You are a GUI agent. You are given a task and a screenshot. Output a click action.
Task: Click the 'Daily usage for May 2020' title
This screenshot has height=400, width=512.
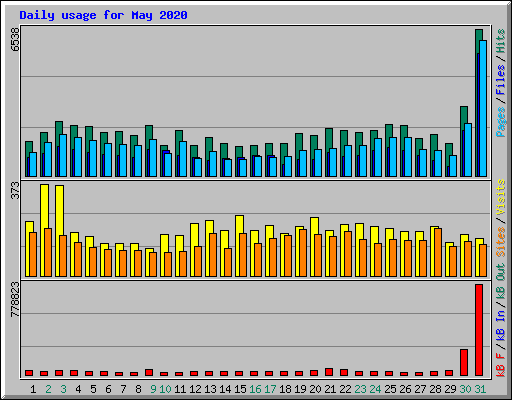[103, 15]
